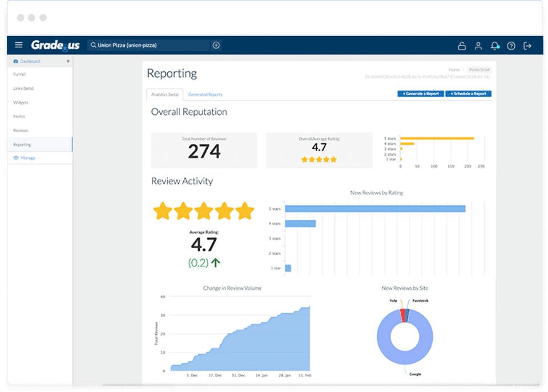
Task: Click the padlock icon in the header
Action: [x=462, y=46]
